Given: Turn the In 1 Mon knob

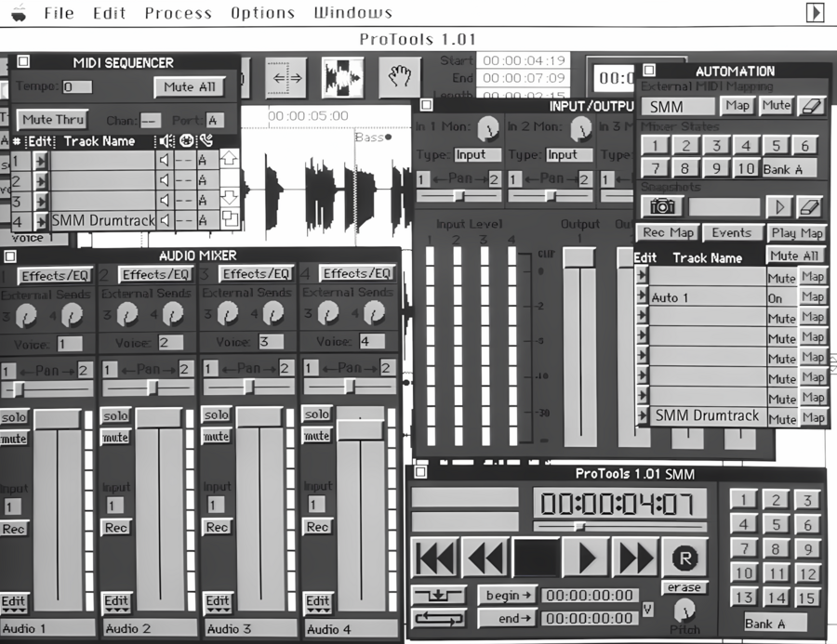Looking at the screenshot, I should 487,128.
